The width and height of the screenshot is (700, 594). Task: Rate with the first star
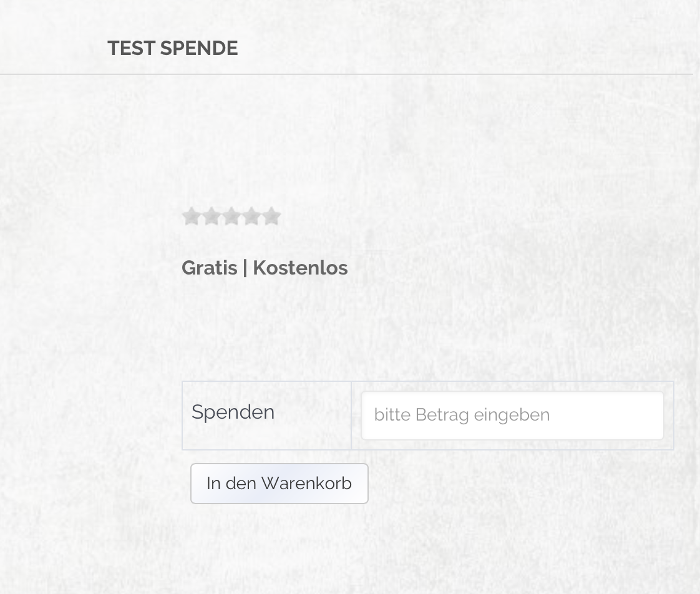(x=191, y=217)
